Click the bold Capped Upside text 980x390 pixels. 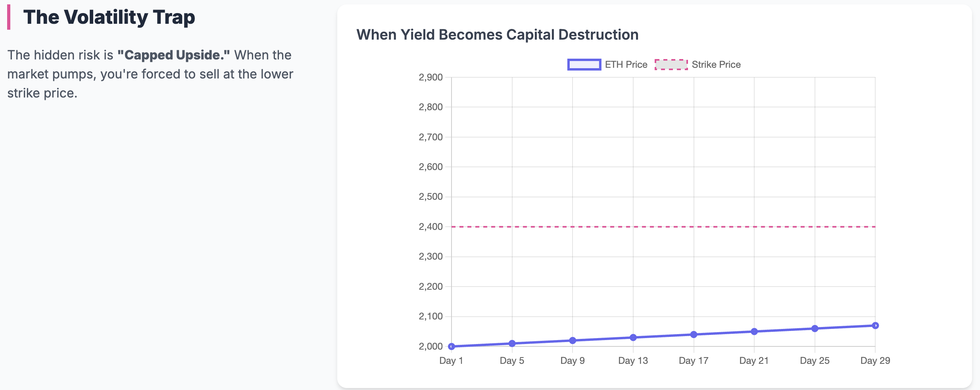tap(173, 55)
